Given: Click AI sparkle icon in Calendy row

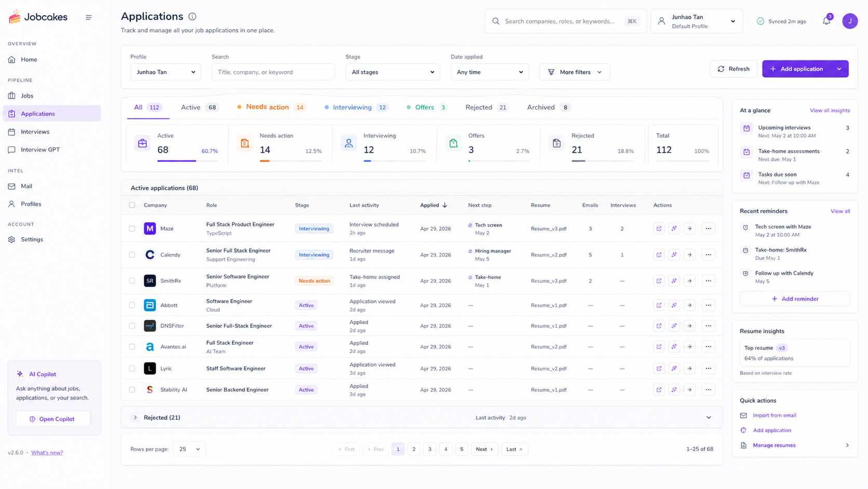Looking at the screenshot, I should tap(674, 255).
